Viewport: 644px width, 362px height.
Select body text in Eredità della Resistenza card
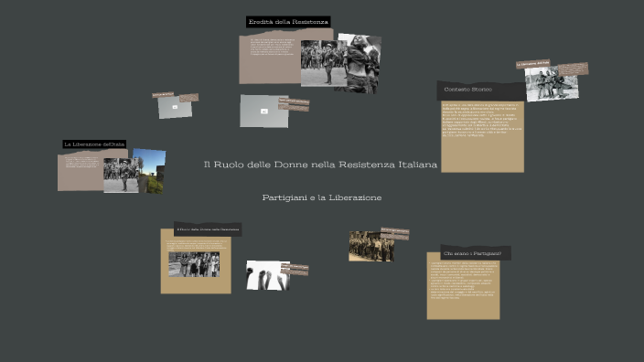click(273, 48)
